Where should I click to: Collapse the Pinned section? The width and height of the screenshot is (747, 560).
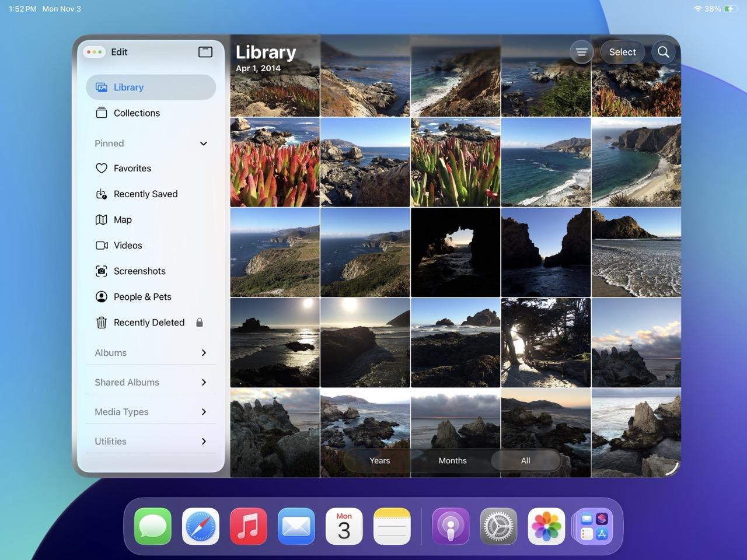pos(204,143)
